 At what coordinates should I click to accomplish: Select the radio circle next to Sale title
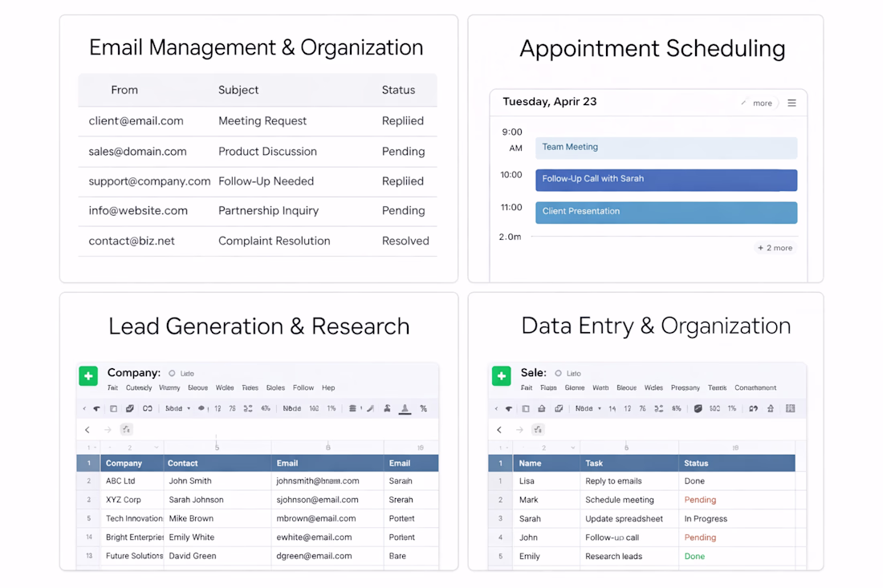pyautogui.click(x=558, y=374)
